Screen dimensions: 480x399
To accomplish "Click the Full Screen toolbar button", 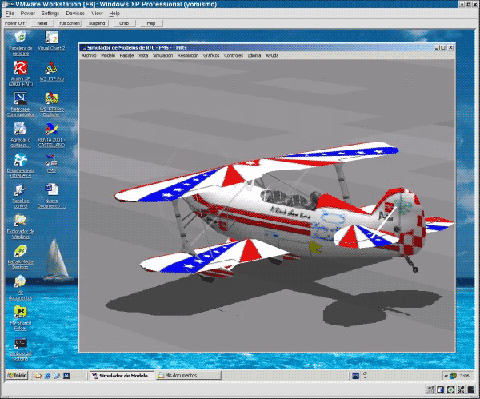I will tap(69, 23).
